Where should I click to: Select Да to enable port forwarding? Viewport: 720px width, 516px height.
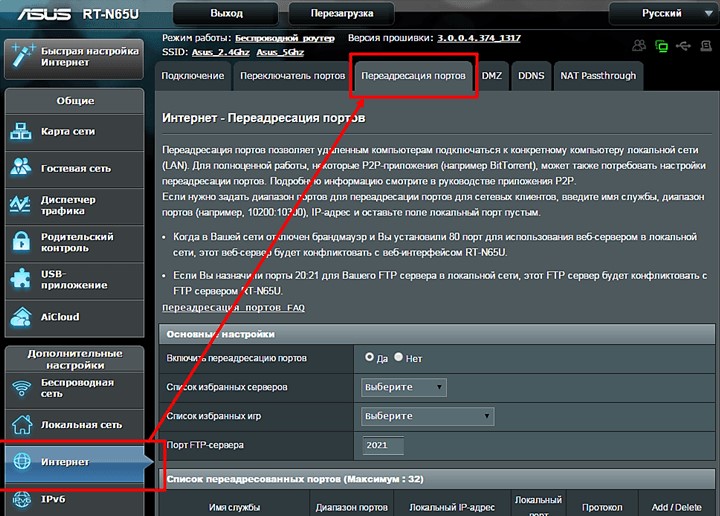pos(369,357)
